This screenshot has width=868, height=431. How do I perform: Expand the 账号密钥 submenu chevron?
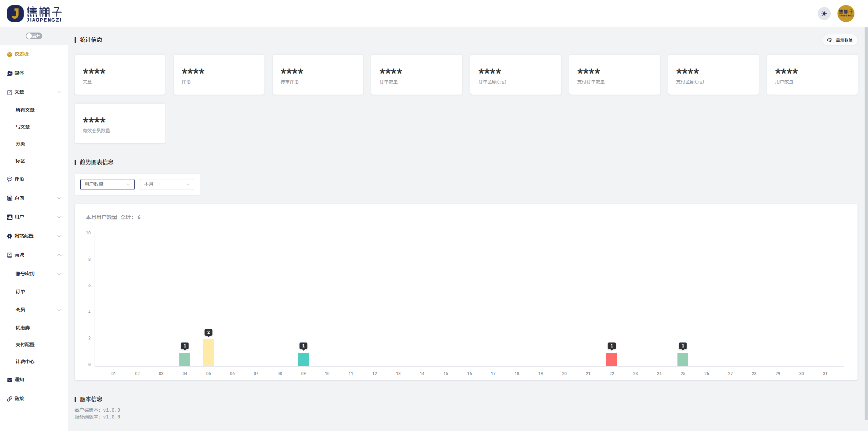(59, 274)
